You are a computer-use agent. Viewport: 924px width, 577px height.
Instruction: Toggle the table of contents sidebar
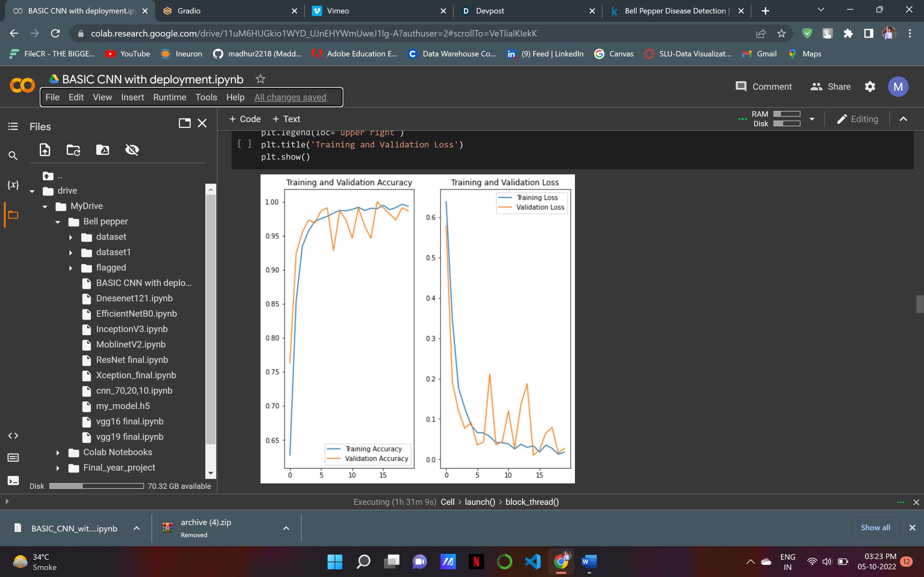[13, 126]
